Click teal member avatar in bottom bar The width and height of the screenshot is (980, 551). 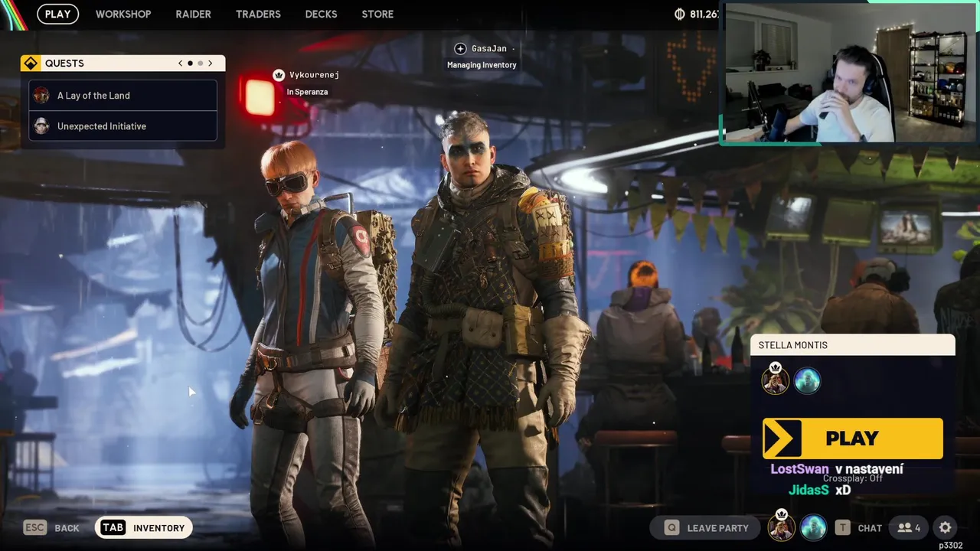tap(813, 527)
